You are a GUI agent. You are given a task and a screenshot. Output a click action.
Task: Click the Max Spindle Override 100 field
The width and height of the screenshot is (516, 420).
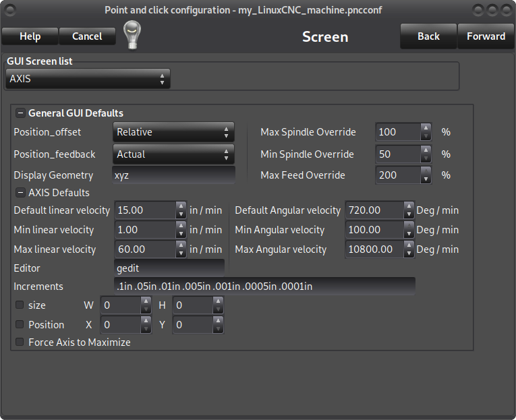398,132
